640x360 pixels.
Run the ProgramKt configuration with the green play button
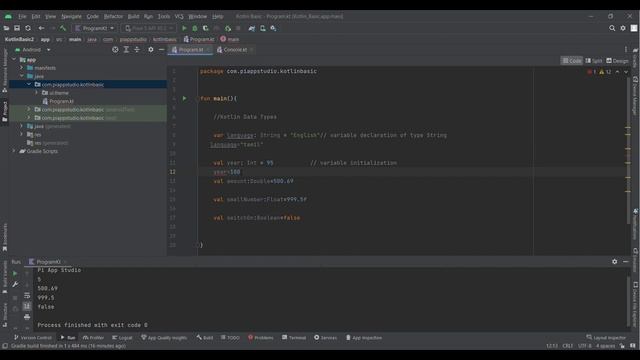184,28
